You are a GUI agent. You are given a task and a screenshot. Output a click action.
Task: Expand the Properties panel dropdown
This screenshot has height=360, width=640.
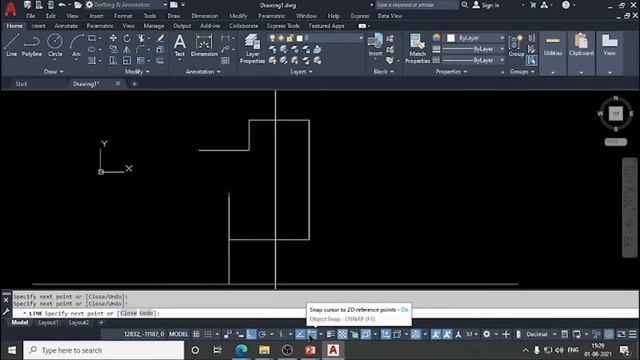coord(451,71)
